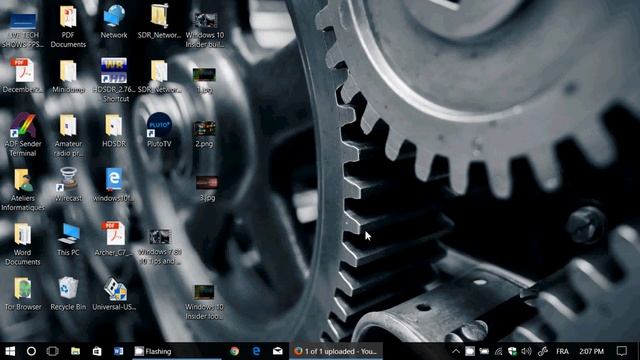The height and width of the screenshot is (360, 640).
Task: Select Windows 7 8 10 Tips file
Action: coord(160,247)
